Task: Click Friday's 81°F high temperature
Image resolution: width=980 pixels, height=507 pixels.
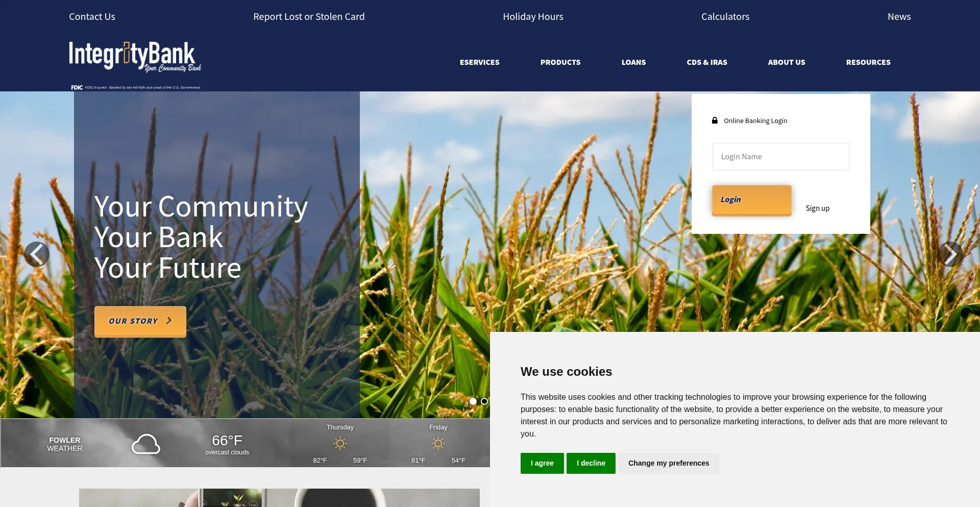Action: (418, 461)
